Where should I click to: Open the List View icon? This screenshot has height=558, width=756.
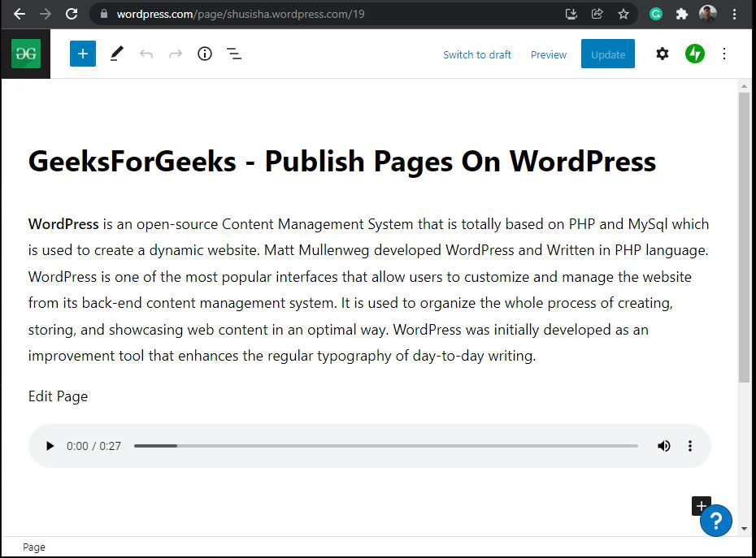click(234, 54)
